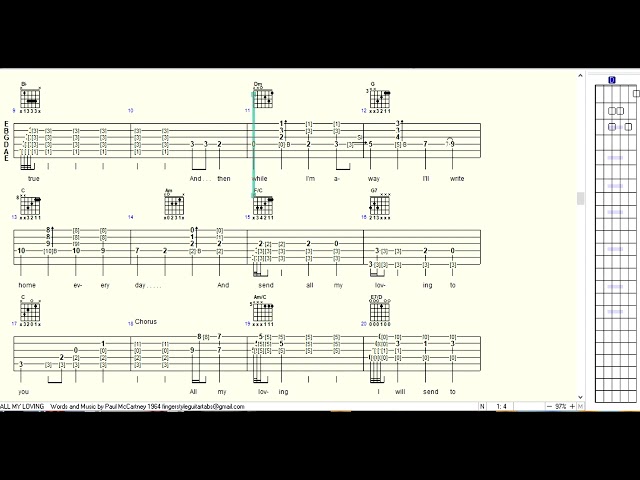Click the lyric 'ev-' under measure 13

(x=78, y=285)
